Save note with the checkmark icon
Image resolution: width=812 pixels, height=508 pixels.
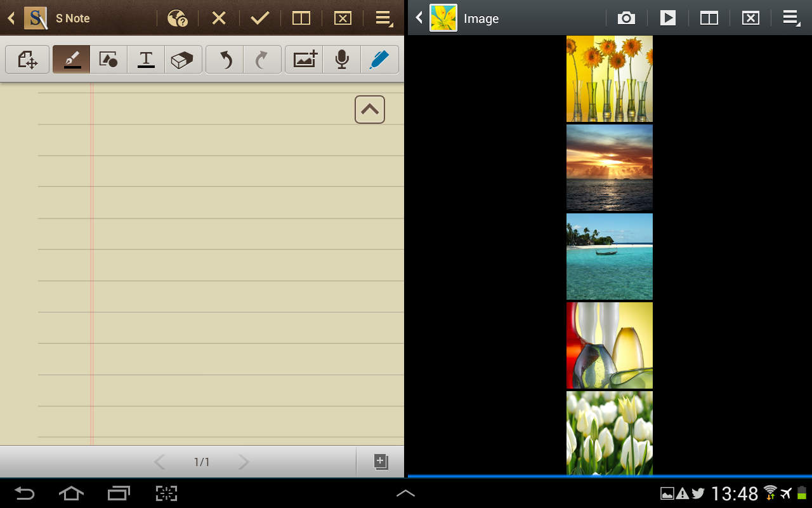click(260, 18)
